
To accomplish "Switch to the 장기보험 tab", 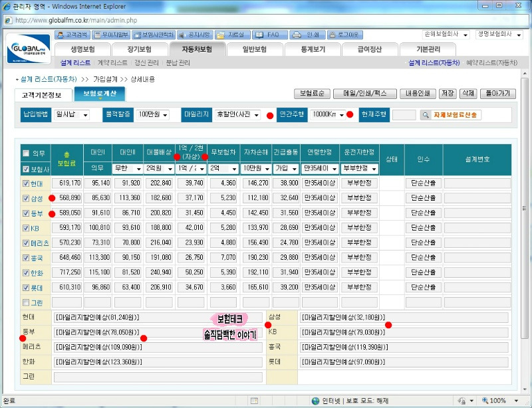I will (x=140, y=50).
